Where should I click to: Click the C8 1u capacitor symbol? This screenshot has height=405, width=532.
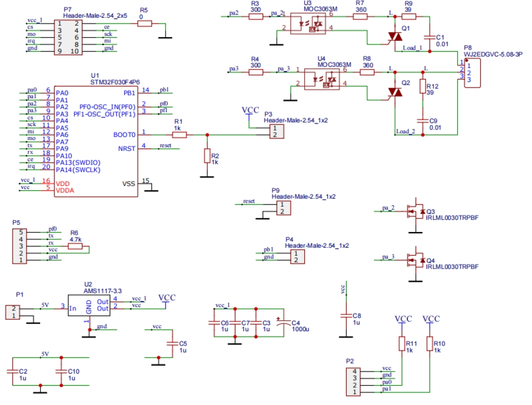coord(345,316)
